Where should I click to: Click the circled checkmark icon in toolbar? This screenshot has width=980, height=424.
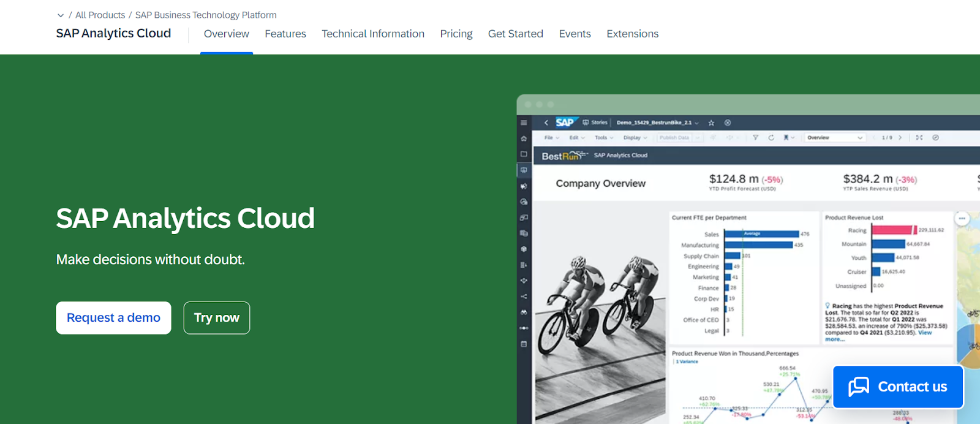click(935, 138)
